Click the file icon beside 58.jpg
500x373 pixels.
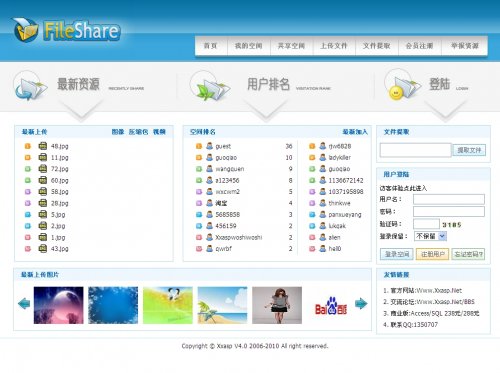(x=43, y=191)
